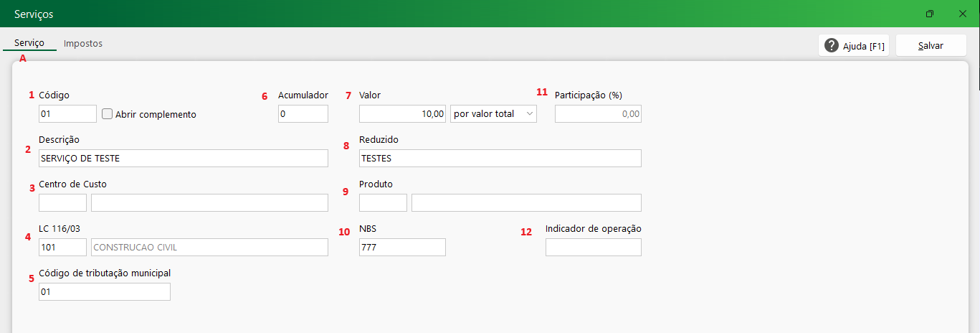Click the Produto code field
The width and height of the screenshot is (980, 333).
(383, 202)
